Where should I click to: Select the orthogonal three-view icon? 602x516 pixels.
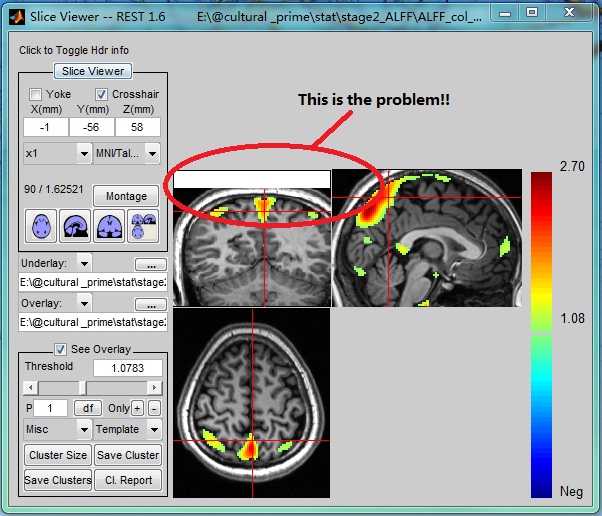143,226
